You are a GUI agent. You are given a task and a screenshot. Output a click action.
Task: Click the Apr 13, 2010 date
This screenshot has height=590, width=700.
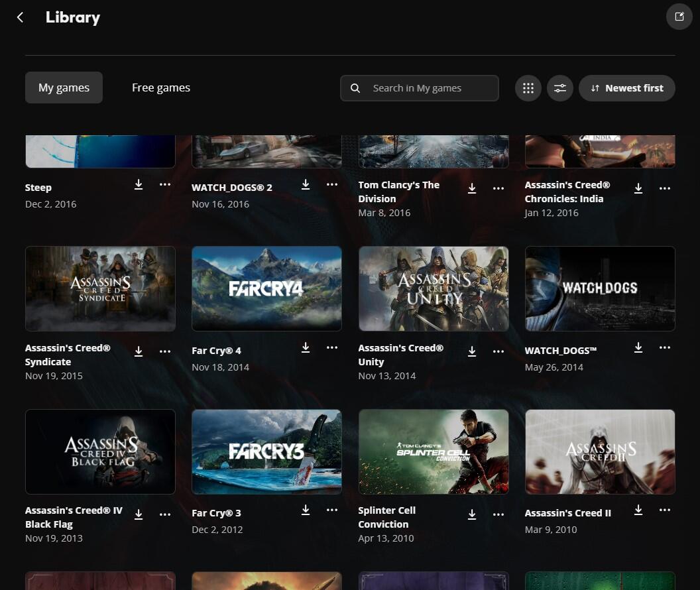pyautogui.click(x=386, y=538)
